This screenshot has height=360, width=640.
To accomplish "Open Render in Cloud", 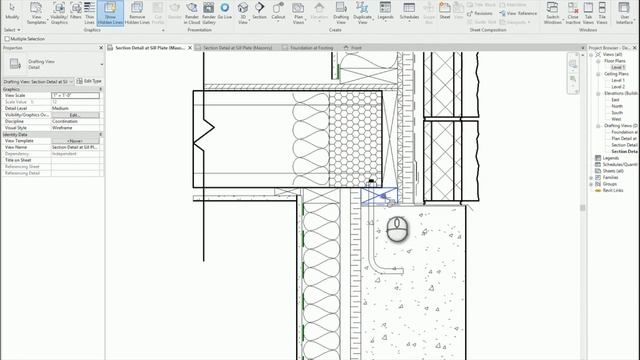I will 191,12.
